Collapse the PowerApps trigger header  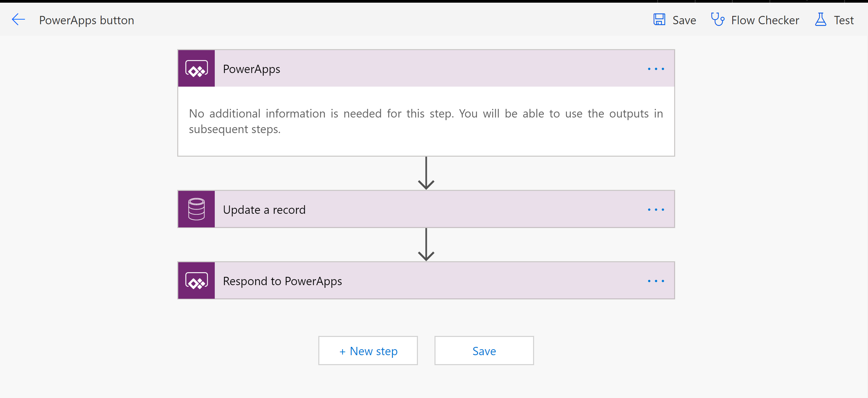pos(404,69)
